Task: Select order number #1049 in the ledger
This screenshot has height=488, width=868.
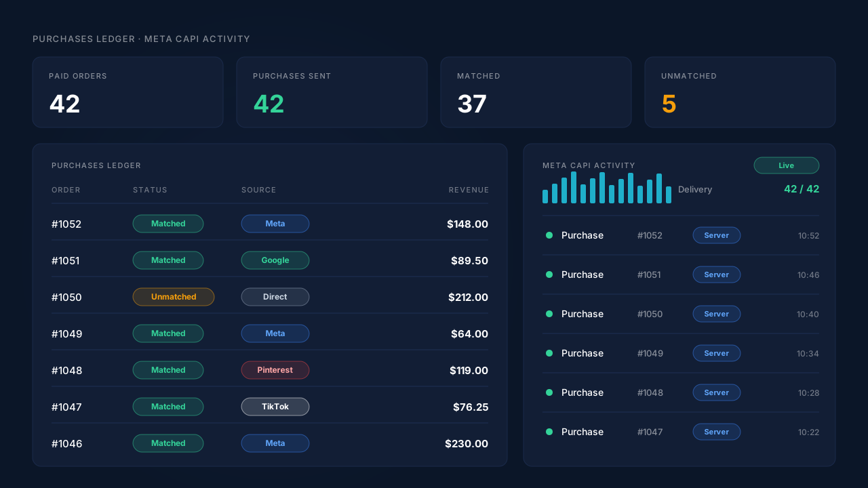Action: pyautogui.click(x=66, y=334)
